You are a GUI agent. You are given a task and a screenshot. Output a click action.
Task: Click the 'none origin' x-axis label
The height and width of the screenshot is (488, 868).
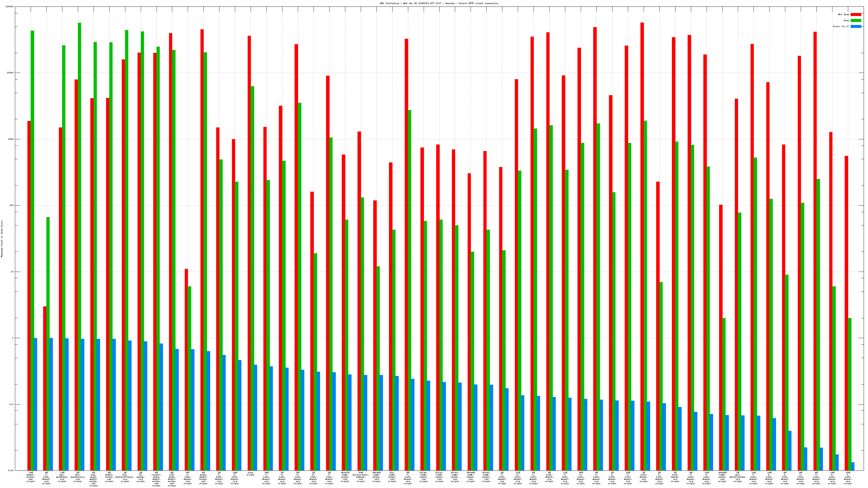coord(250,474)
